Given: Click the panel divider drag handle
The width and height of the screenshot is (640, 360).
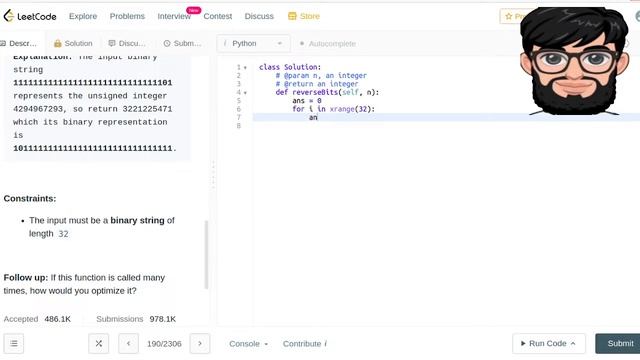Looking at the screenshot, I should pyautogui.click(x=213, y=176).
